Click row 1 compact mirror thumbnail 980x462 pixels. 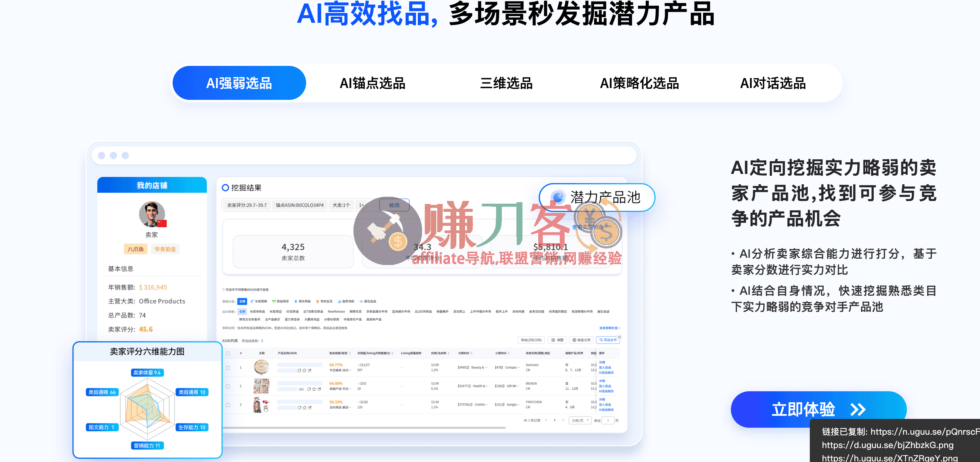pyautogui.click(x=261, y=367)
